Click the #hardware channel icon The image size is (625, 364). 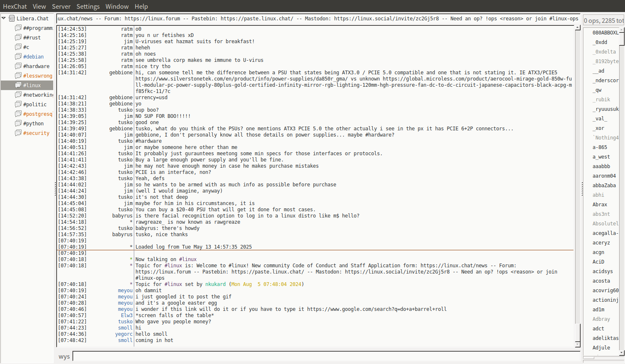pos(18,66)
